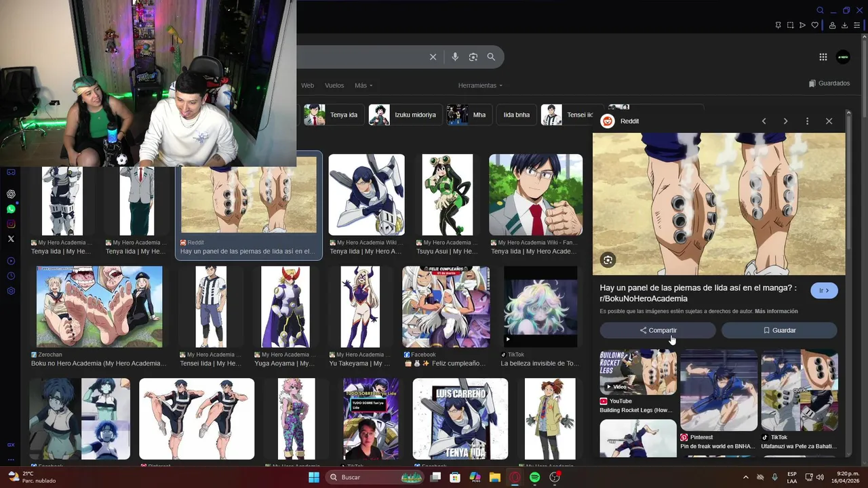Viewport: 868px width, 488px height.
Task: Pin the tab with the pushpin icon
Action: coord(778,25)
